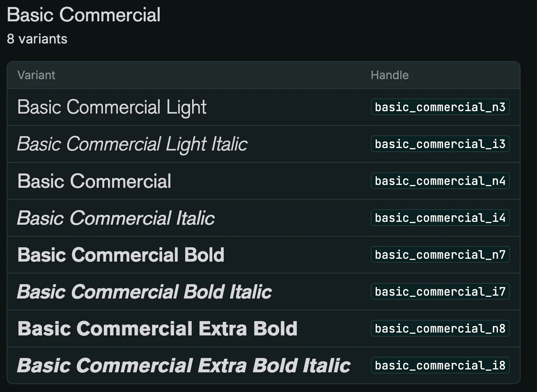Select the Basic Commercial Italic variant
This screenshot has height=392, width=537.
coord(115,218)
